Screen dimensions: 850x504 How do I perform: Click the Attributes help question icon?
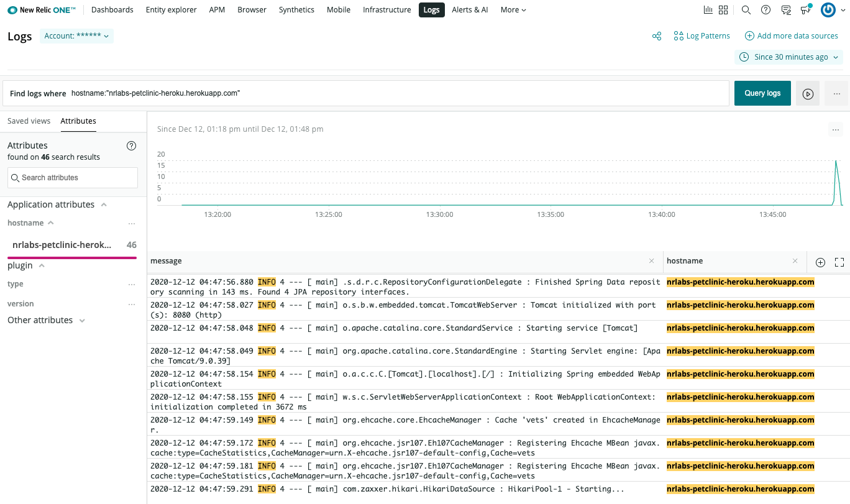[131, 146]
